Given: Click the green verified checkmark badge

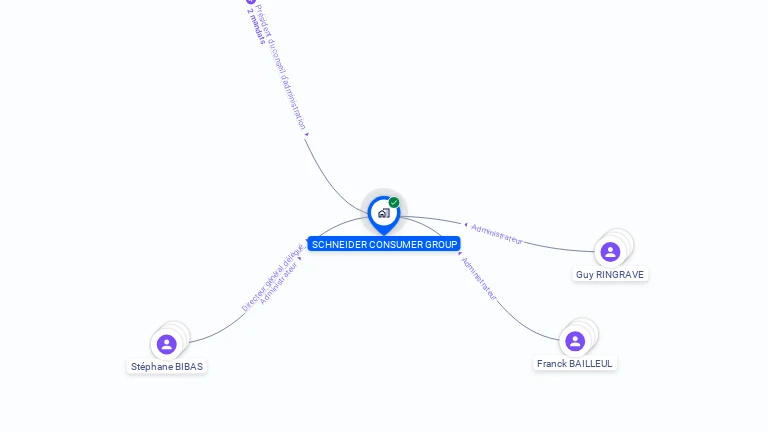Looking at the screenshot, I should [394, 202].
